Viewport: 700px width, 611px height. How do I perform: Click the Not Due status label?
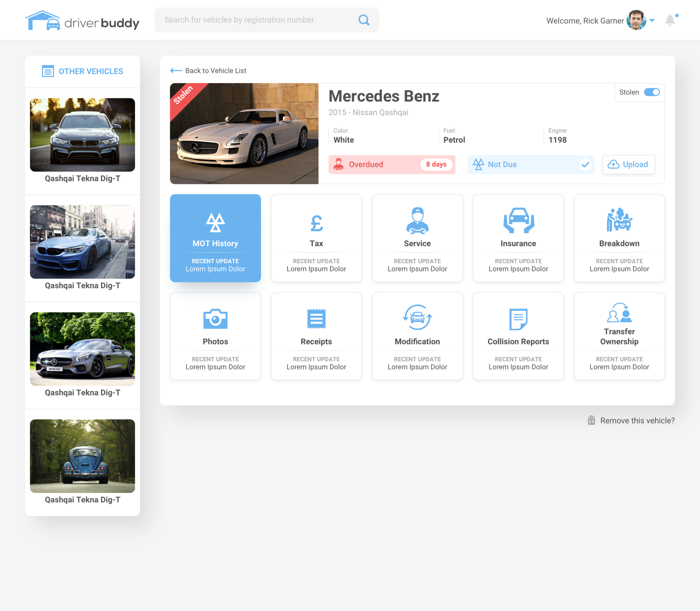click(x=502, y=165)
